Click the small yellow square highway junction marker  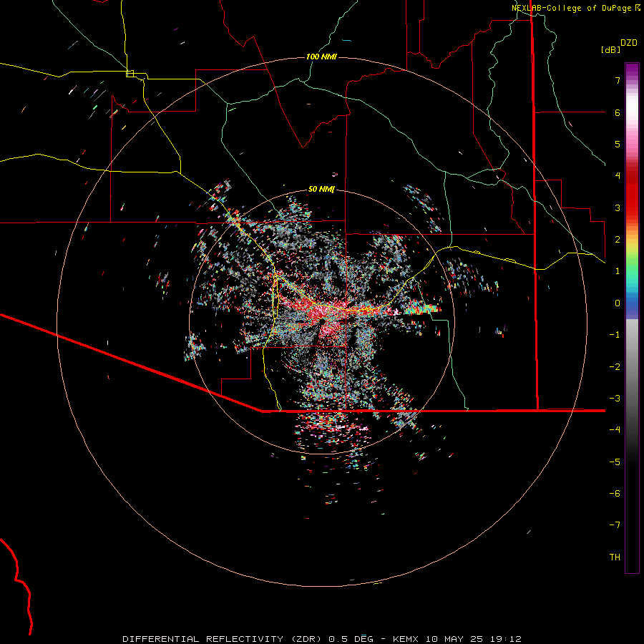(x=130, y=74)
